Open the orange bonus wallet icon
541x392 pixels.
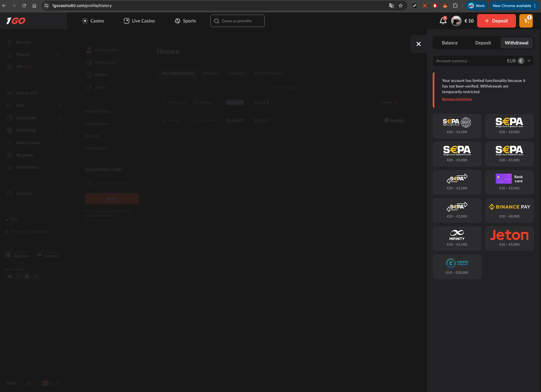[x=526, y=21]
